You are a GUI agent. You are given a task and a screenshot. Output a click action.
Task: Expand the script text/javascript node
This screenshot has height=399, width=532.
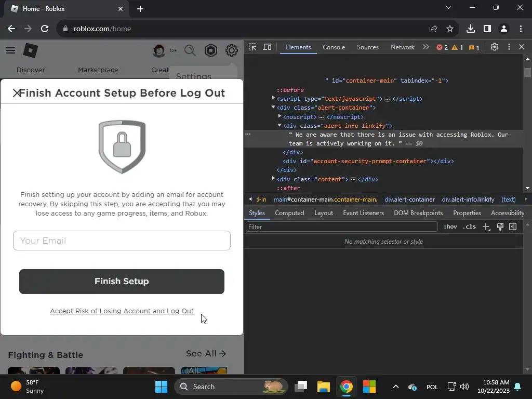273,98
